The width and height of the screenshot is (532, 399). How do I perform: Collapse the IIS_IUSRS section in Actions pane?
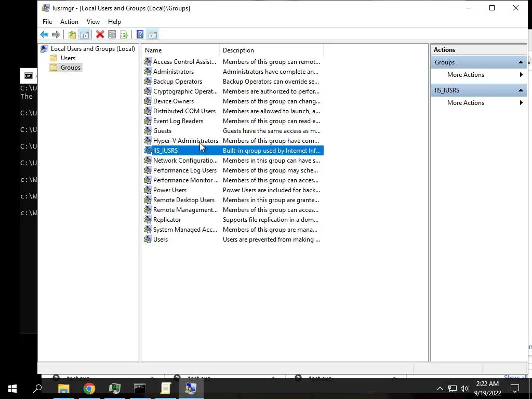click(521, 90)
